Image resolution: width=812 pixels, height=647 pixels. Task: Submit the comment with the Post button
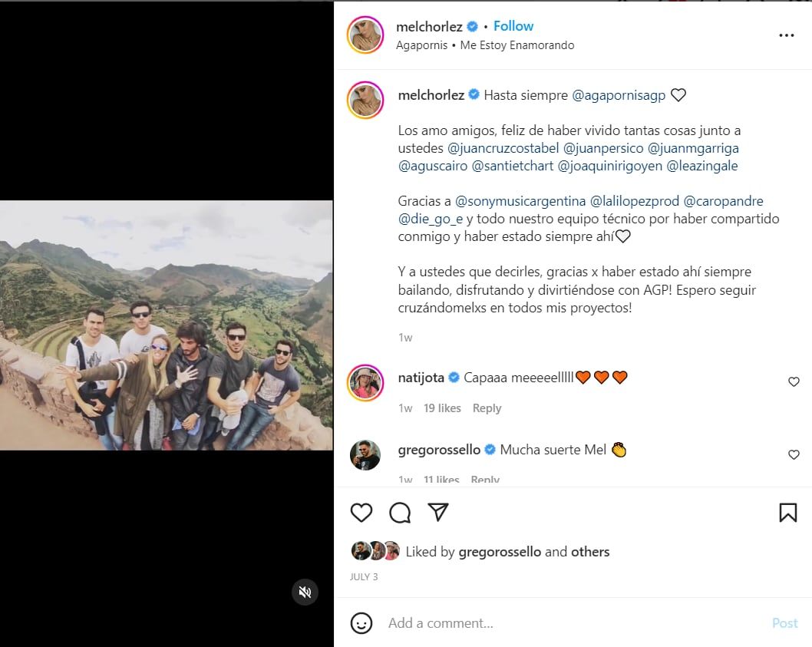click(784, 623)
